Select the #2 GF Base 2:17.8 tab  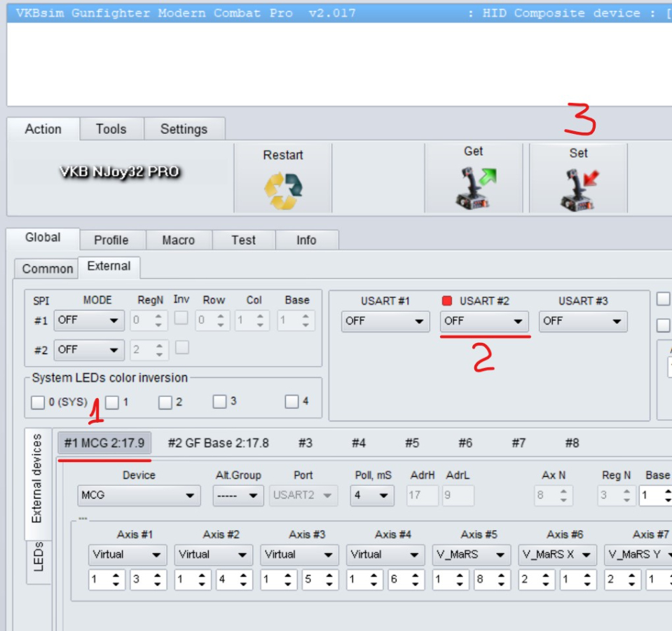tap(218, 443)
